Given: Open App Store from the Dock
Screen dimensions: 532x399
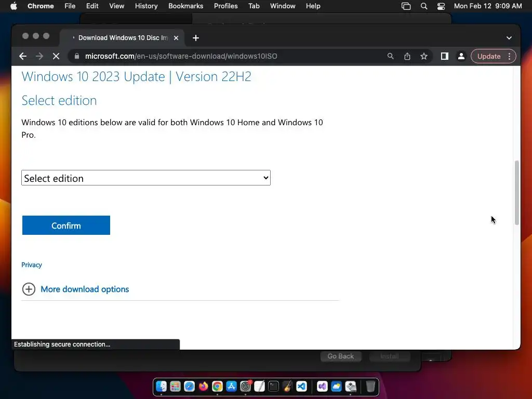Looking at the screenshot, I should [231, 387].
